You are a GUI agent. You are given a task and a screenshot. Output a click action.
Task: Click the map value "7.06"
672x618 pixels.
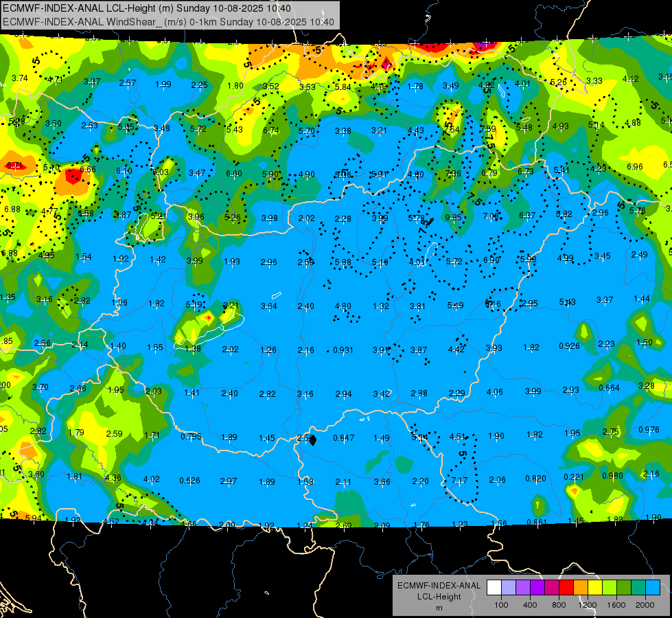coord(491,216)
